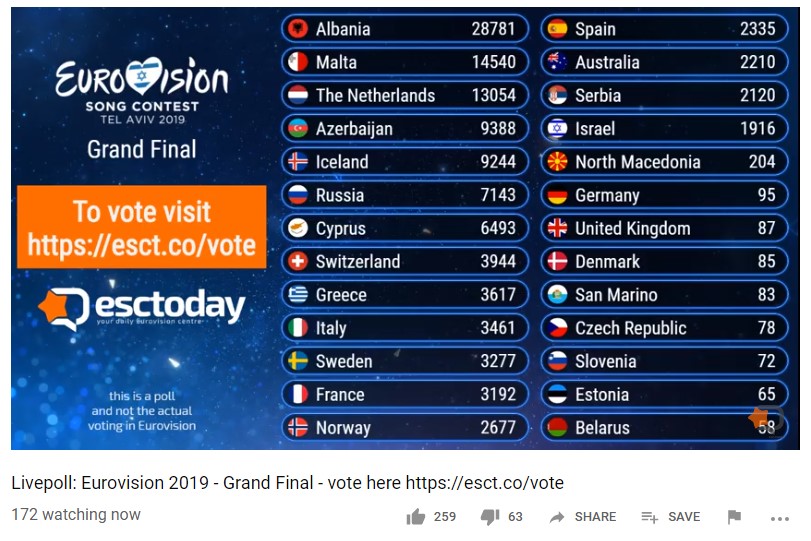Click The Netherlands vote count 13054
The height and width of the screenshot is (541, 811).
click(x=494, y=95)
